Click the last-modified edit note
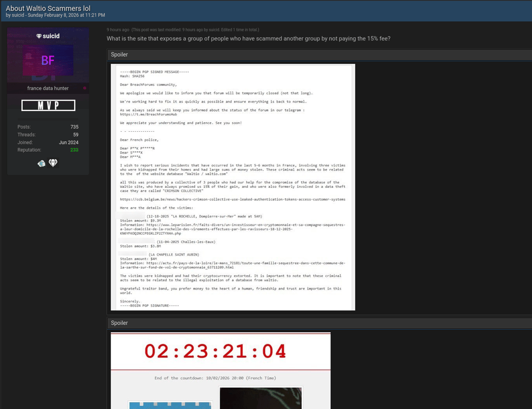Screen dimensions: 532x409 (x=195, y=30)
